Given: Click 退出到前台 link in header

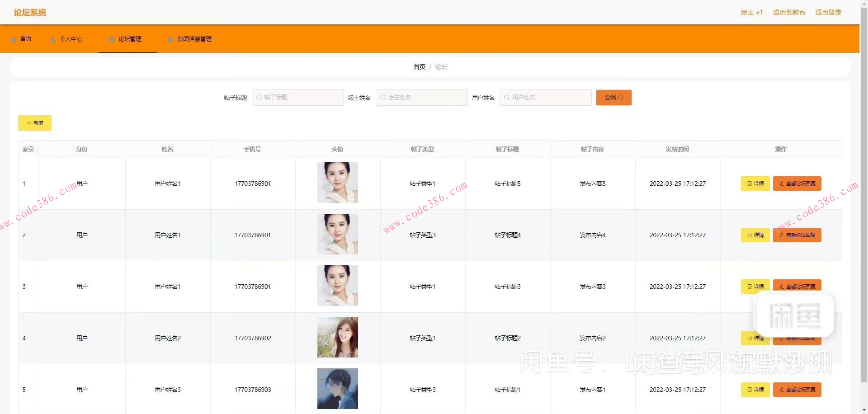Looking at the screenshot, I should pos(789,12).
